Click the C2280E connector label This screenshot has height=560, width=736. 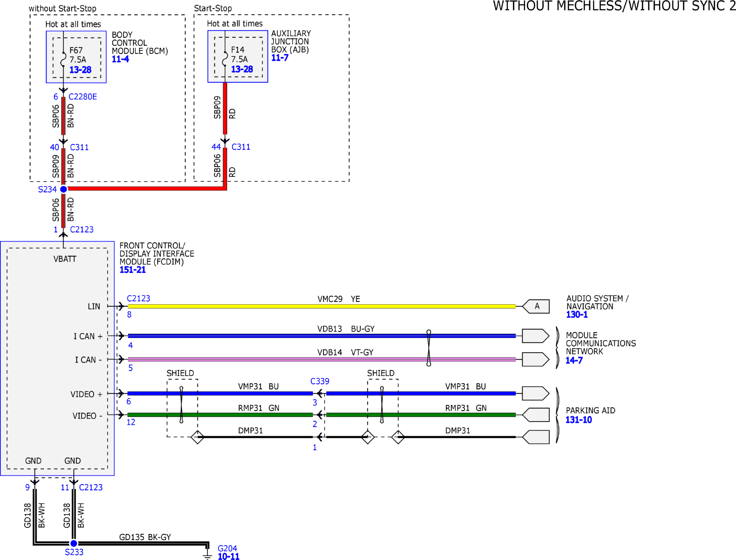(83, 97)
